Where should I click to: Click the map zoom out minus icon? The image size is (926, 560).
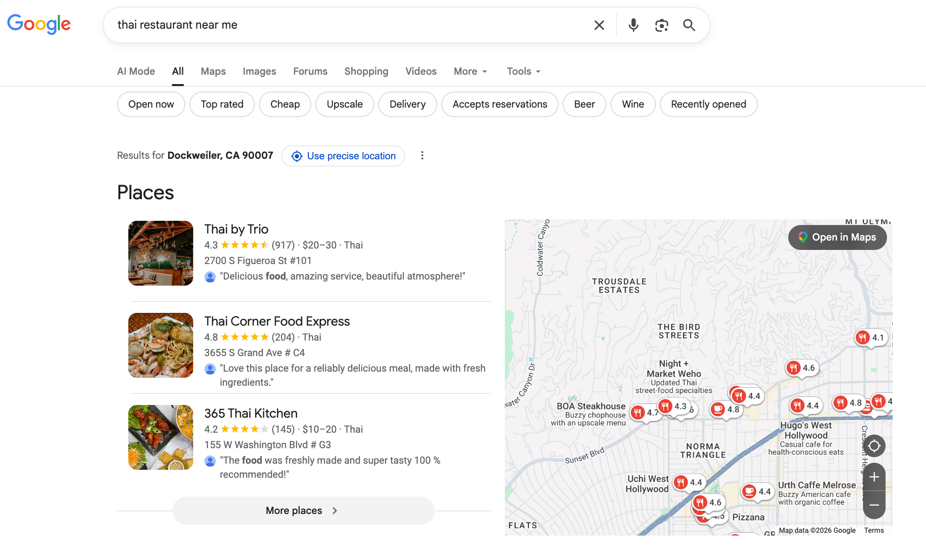874,505
